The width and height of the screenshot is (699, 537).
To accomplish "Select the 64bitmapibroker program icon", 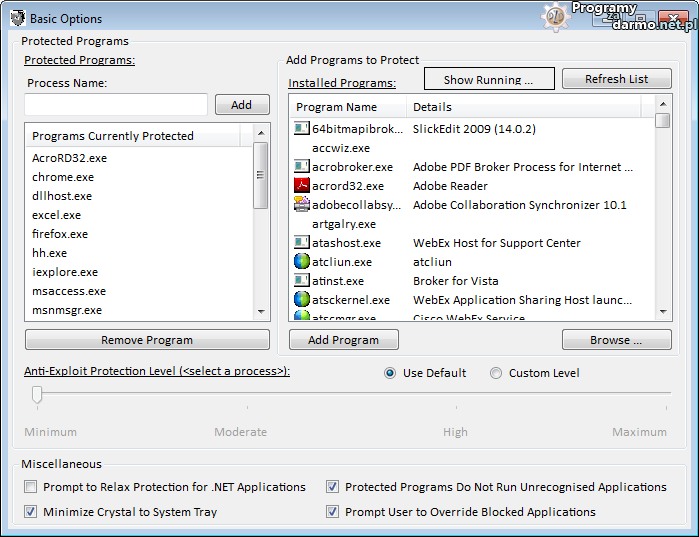I will click(x=302, y=129).
